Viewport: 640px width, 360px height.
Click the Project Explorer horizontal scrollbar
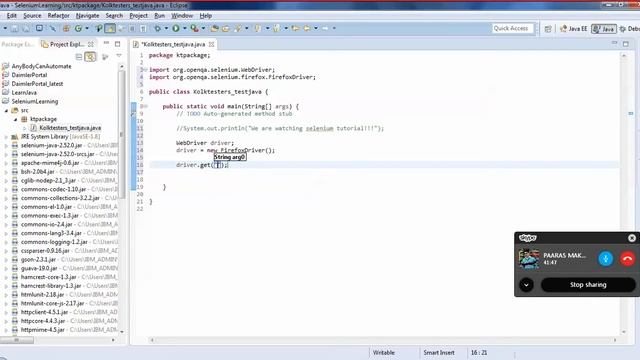17,340
